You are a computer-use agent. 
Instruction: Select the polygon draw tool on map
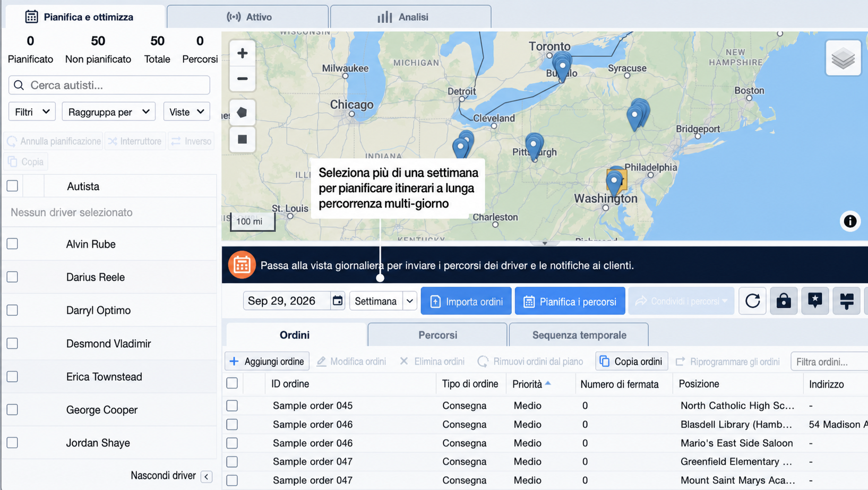point(242,113)
